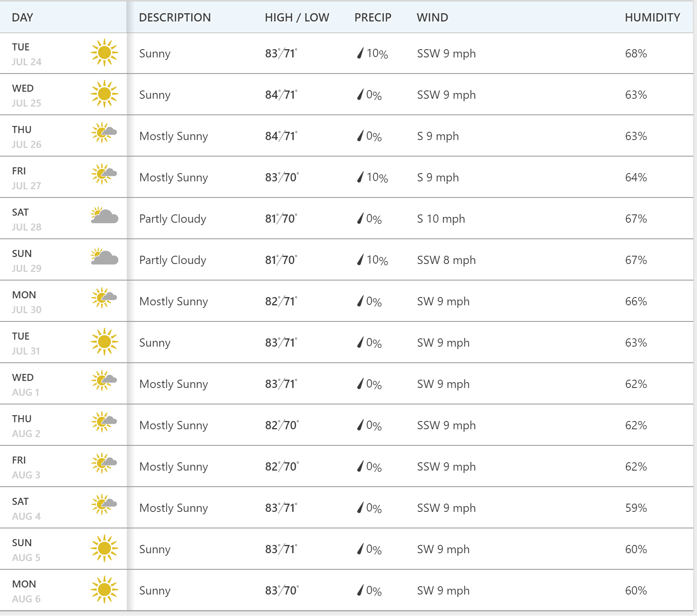The height and width of the screenshot is (616, 697).
Task: Open the THU AUG 2 forecast row
Action: [346, 425]
